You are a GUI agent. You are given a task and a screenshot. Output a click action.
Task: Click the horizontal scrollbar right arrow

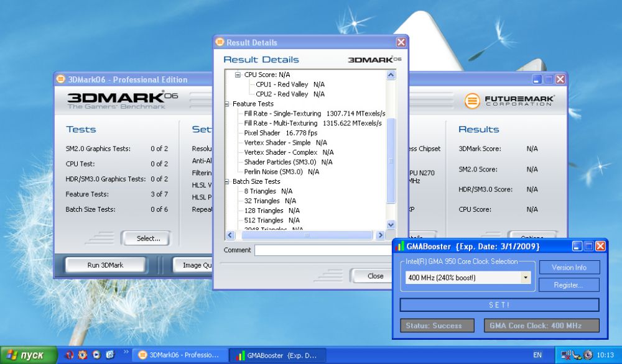tap(380, 235)
